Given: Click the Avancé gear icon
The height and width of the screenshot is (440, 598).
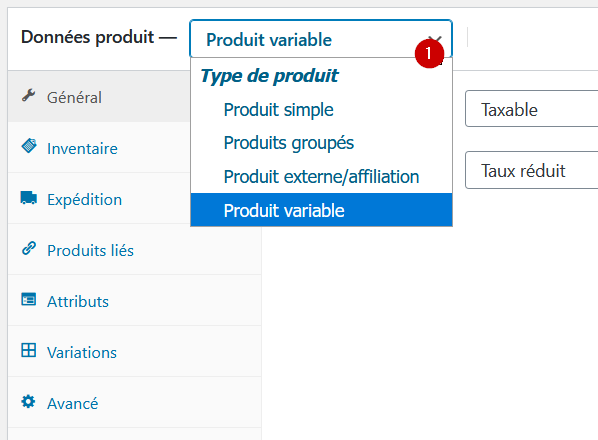Looking at the screenshot, I should 28,401.
